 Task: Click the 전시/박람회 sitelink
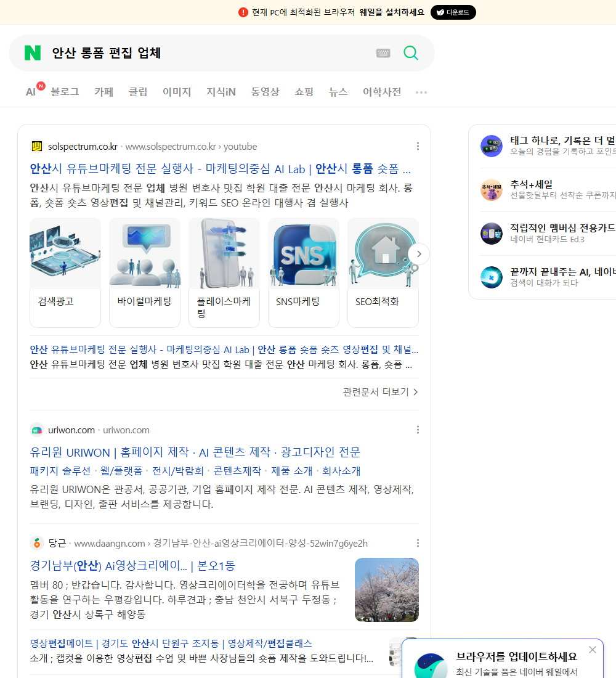[177, 471]
